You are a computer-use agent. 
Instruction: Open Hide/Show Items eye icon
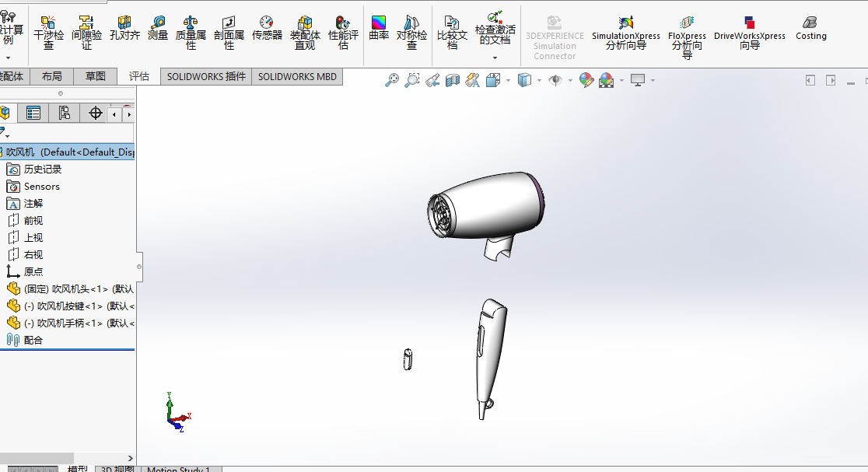tap(555, 80)
